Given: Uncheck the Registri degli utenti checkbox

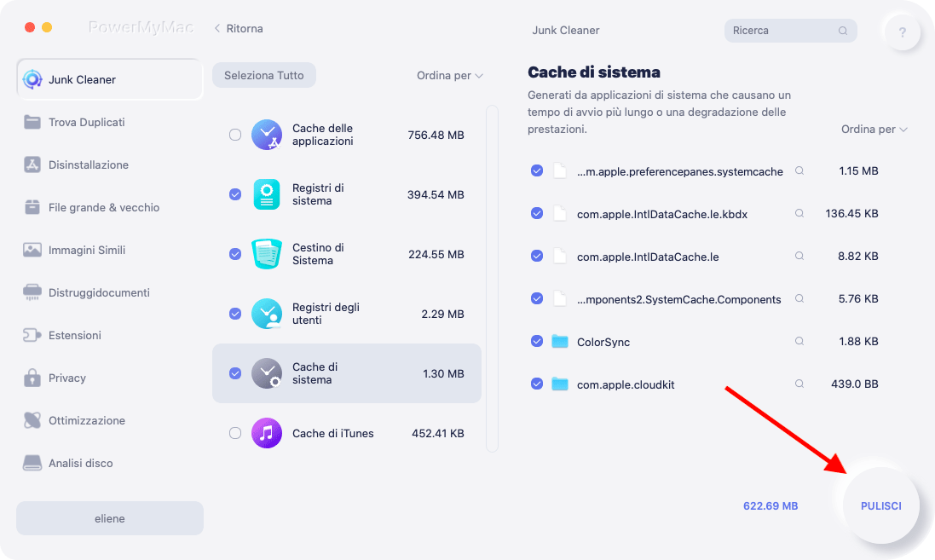Looking at the screenshot, I should [x=235, y=314].
